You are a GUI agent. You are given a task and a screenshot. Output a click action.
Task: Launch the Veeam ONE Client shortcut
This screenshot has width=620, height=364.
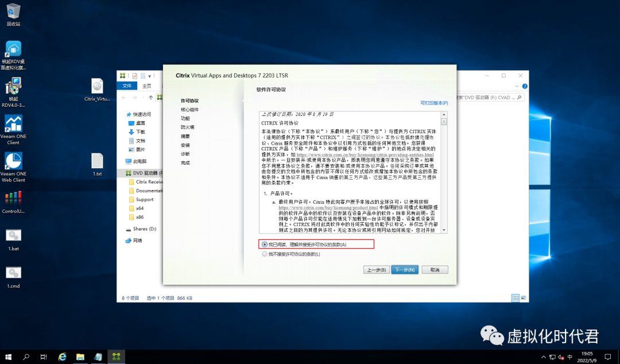pyautogui.click(x=13, y=130)
